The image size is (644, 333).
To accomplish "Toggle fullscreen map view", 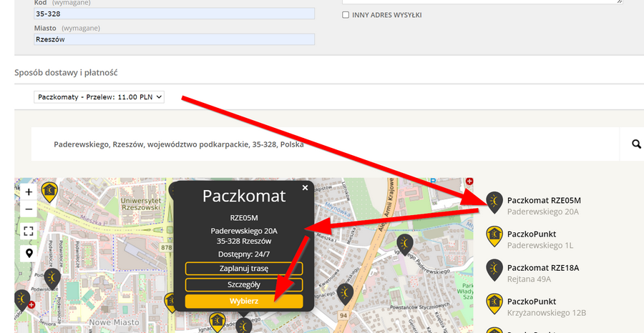I will pos(29,231).
